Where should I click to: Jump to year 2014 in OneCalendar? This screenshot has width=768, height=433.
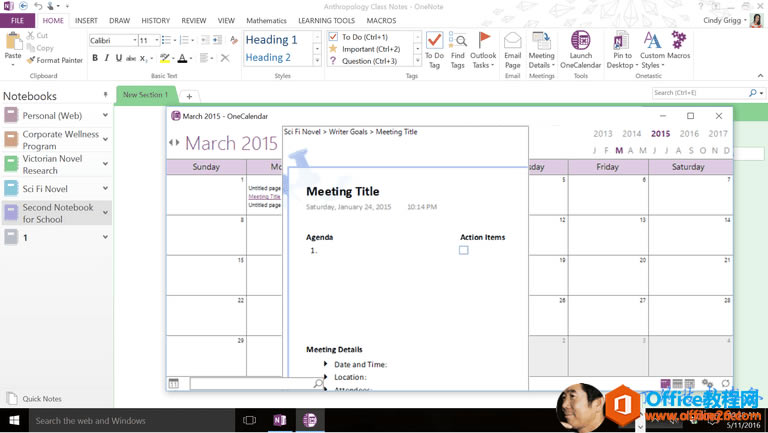tap(631, 133)
